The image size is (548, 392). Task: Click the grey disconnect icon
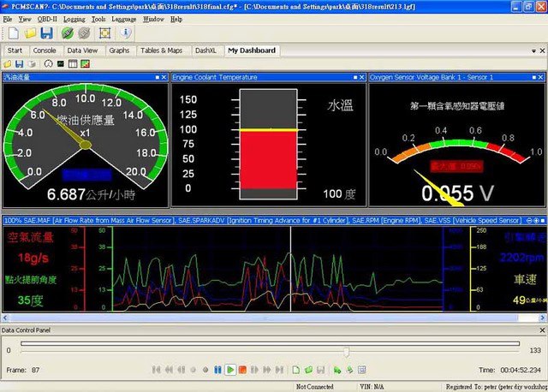tap(83, 33)
